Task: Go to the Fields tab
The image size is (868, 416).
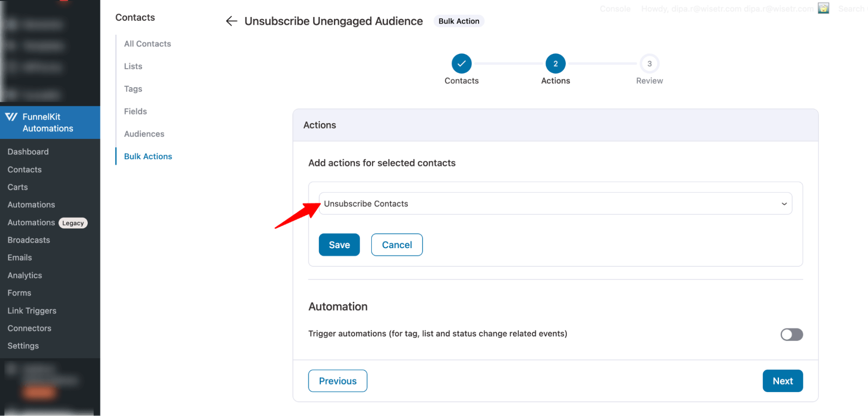Action: point(135,111)
